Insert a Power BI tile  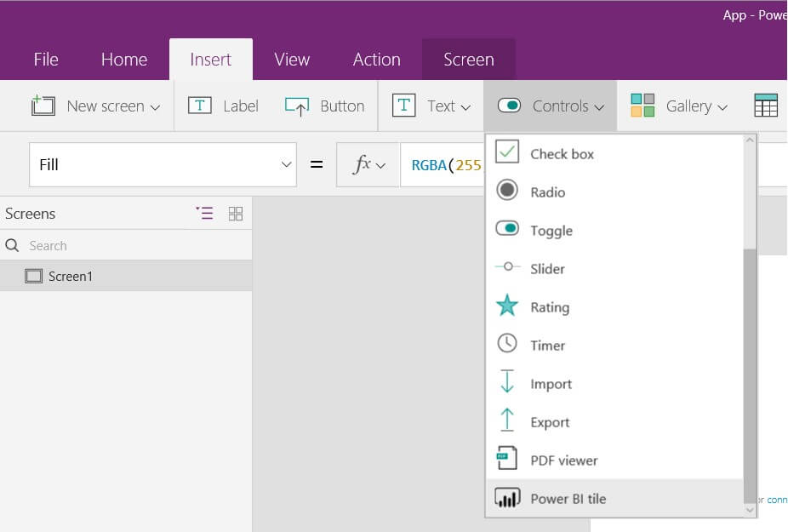[x=568, y=499]
